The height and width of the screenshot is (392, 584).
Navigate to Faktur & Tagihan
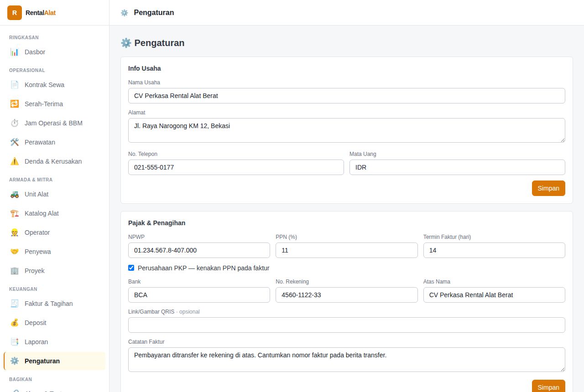pyautogui.click(x=54, y=304)
